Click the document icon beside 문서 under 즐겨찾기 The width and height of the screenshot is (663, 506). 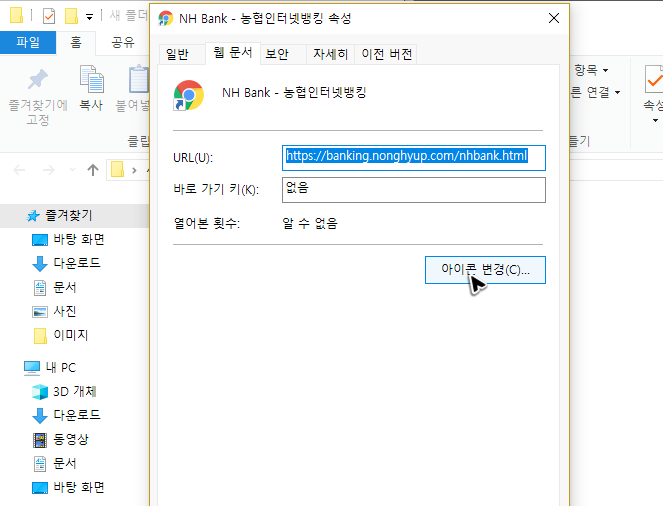coord(40,288)
